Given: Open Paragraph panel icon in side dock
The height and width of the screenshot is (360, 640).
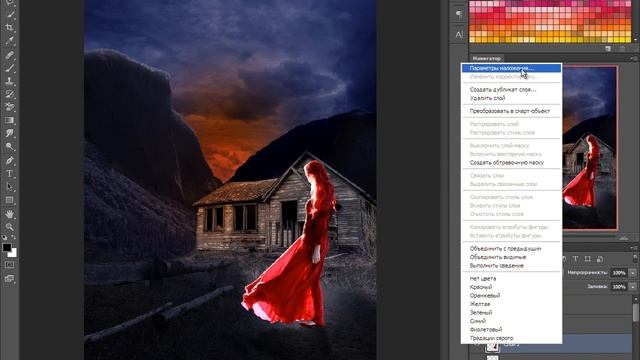Looking at the screenshot, I should 459,14.
